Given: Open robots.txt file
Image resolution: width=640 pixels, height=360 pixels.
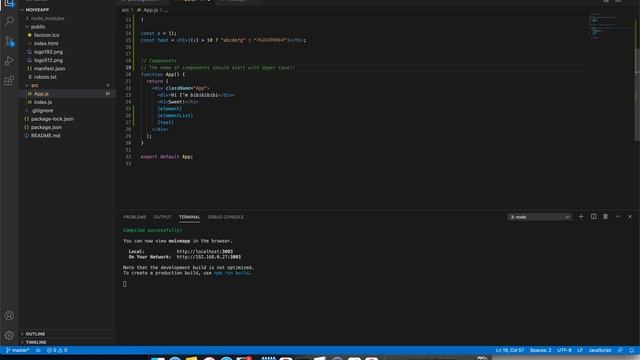Looking at the screenshot, I should 45,77.
